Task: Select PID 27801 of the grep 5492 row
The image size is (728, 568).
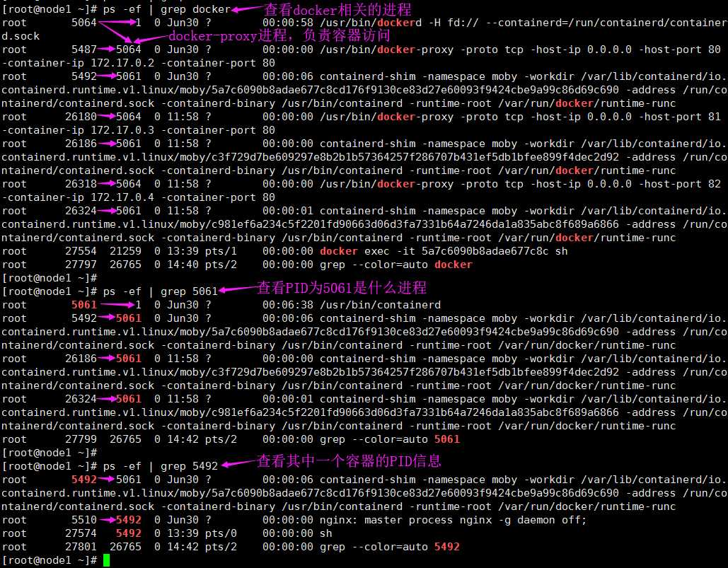Action: [x=81, y=547]
